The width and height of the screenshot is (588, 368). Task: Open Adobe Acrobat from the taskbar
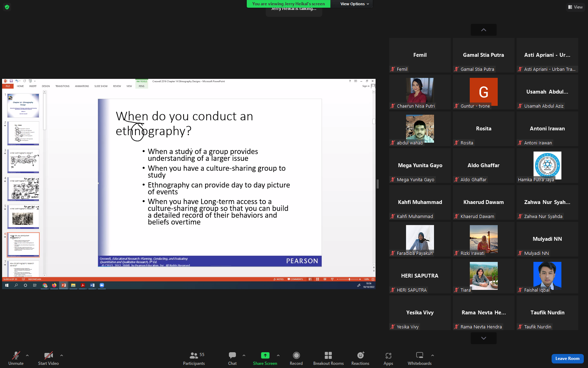click(x=83, y=285)
